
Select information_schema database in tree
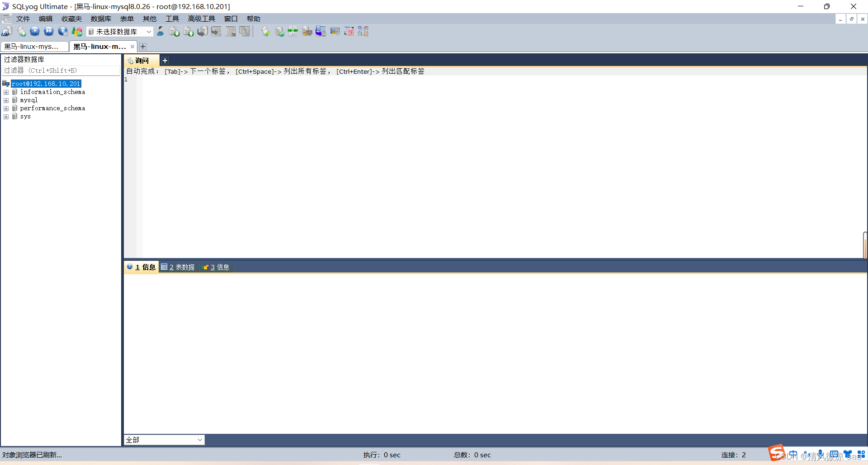click(52, 92)
